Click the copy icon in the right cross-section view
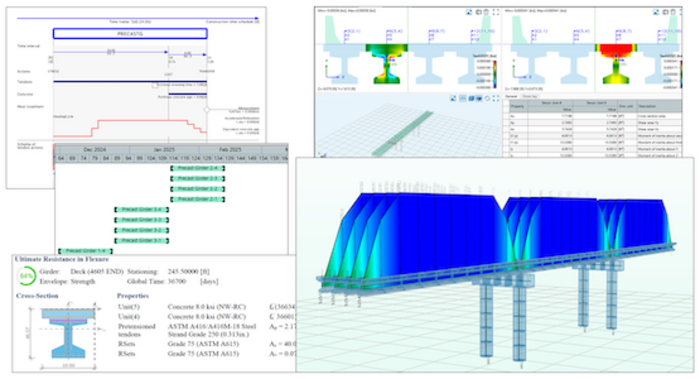Screen dimensions: 700x379 tap(665, 12)
